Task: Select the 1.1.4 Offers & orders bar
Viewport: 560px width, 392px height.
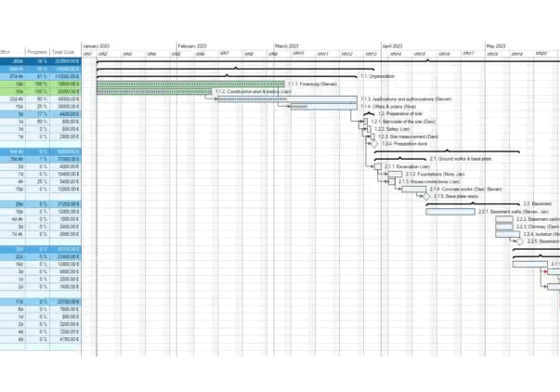Action: 324,107
